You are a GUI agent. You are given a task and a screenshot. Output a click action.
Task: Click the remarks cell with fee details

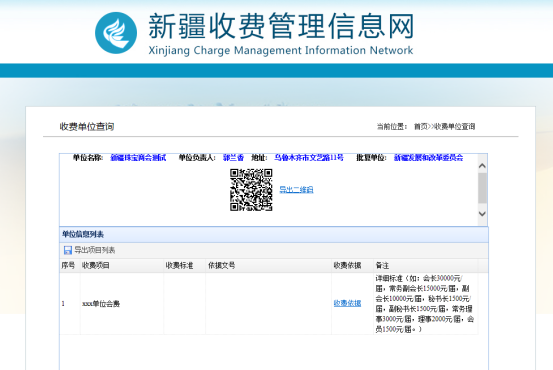(426, 304)
